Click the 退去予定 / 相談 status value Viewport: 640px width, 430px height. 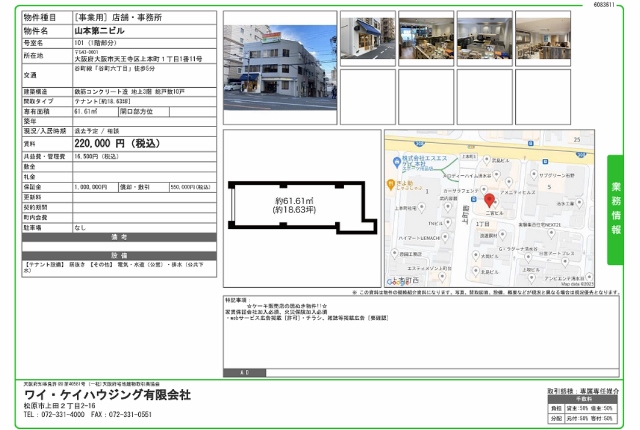(x=97, y=131)
